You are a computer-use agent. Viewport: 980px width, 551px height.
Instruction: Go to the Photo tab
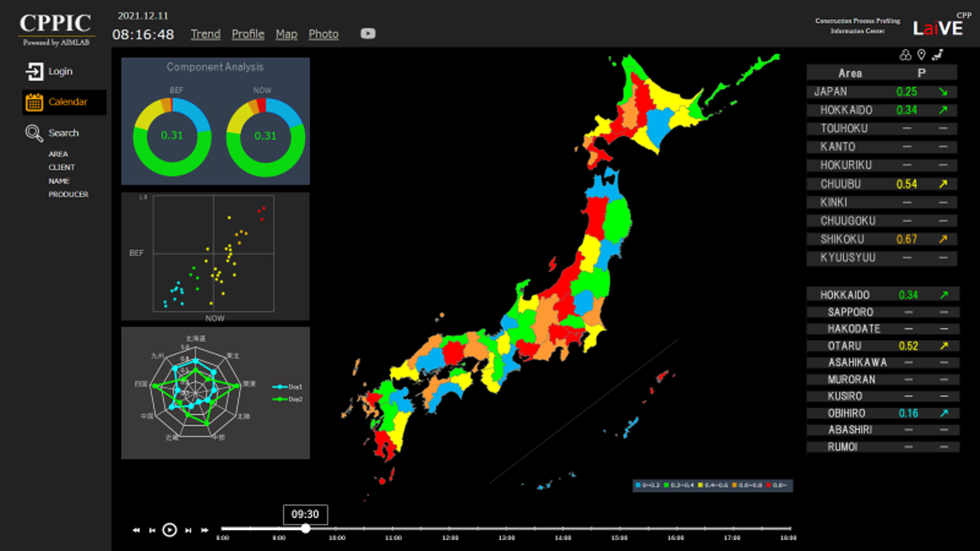pos(323,34)
